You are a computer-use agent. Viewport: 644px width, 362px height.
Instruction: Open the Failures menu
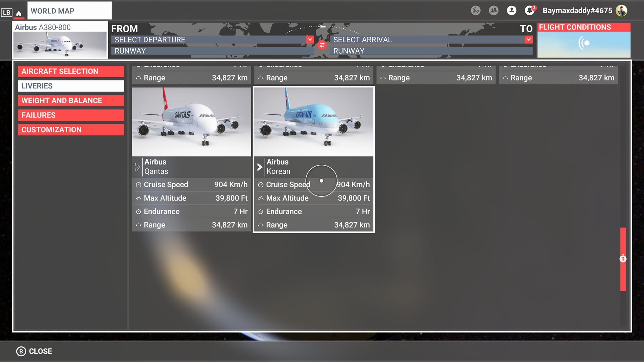click(71, 115)
